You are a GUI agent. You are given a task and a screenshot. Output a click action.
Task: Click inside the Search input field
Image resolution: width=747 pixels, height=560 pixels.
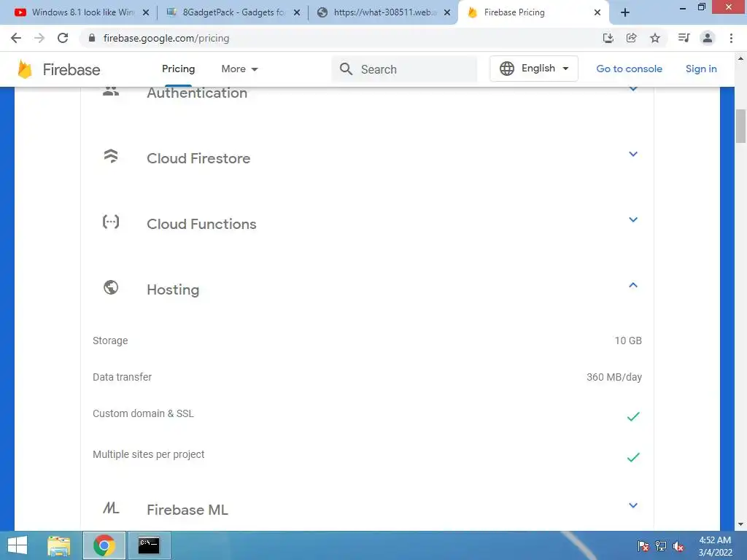(404, 69)
